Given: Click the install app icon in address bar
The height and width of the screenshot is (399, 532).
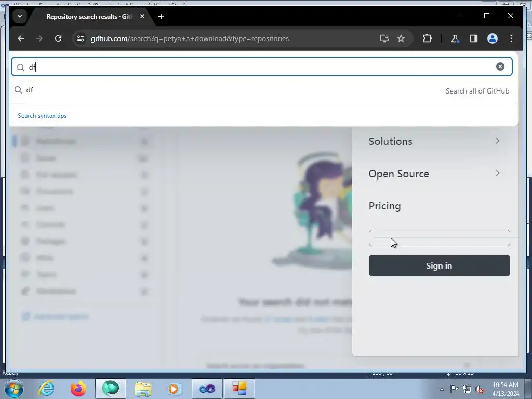Looking at the screenshot, I should click(x=384, y=38).
